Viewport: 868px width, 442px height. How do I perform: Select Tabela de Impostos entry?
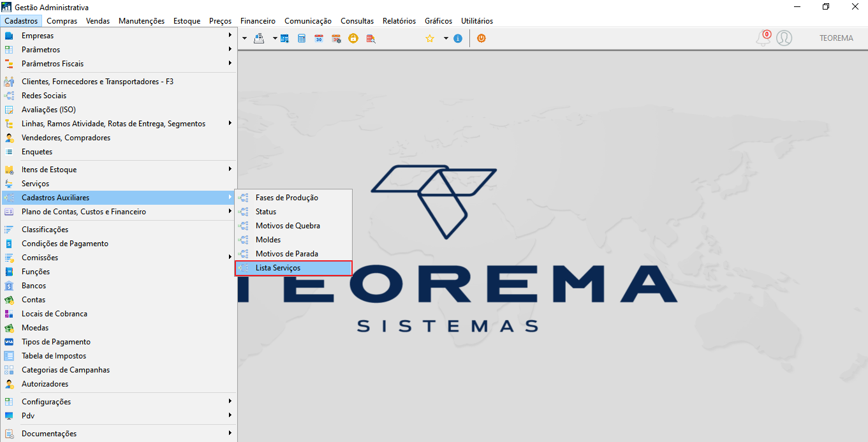119,356
